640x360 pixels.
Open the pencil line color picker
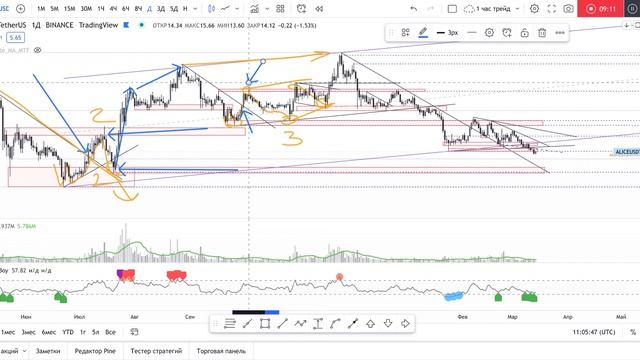click(x=423, y=33)
